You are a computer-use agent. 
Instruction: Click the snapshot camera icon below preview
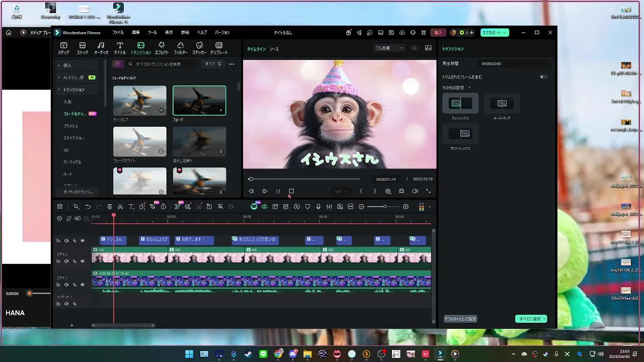click(x=401, y=191)
